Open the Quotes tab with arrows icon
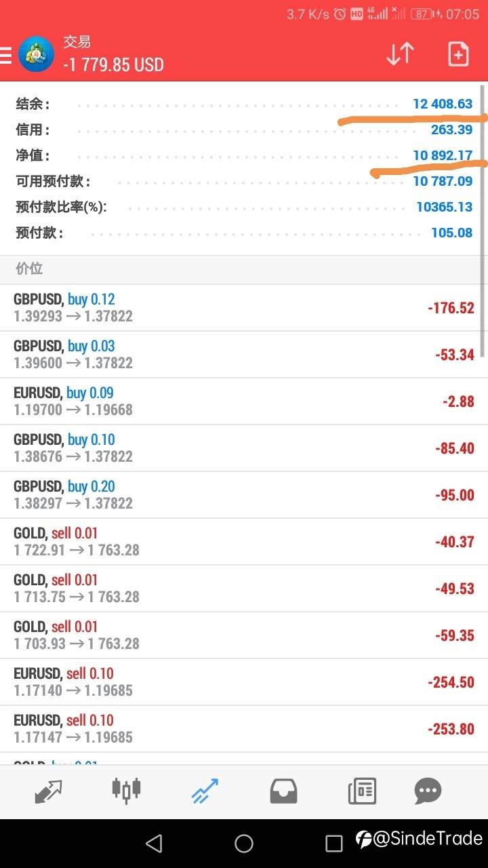 point(48,791)
